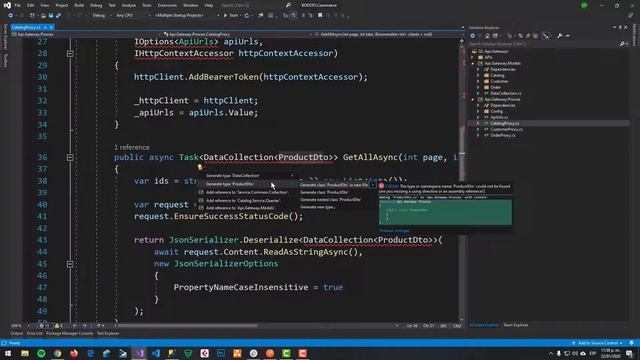Click the Solution Explorer Properties wrench icon
Screen dimensions: 640x360
pyautogui.click(x=560, y=36)
